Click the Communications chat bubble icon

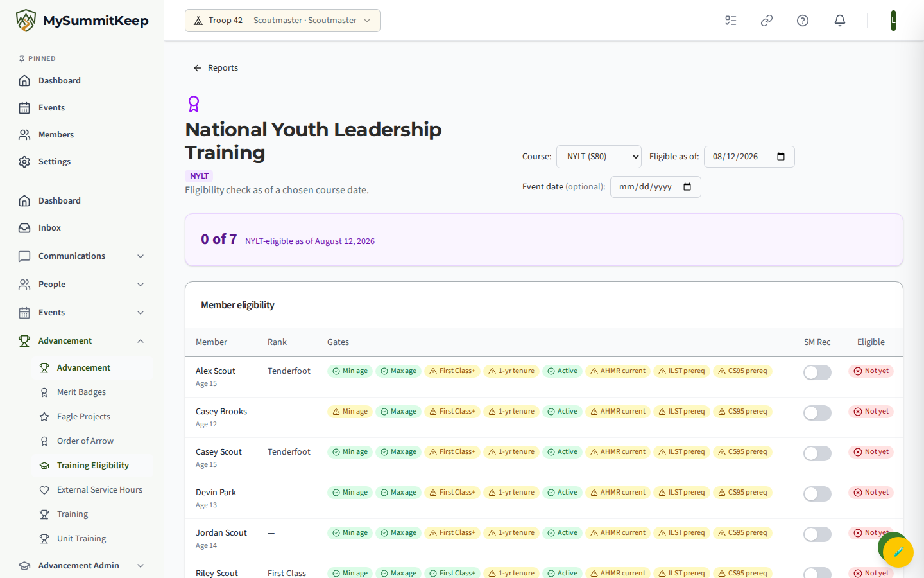[24, 256]
